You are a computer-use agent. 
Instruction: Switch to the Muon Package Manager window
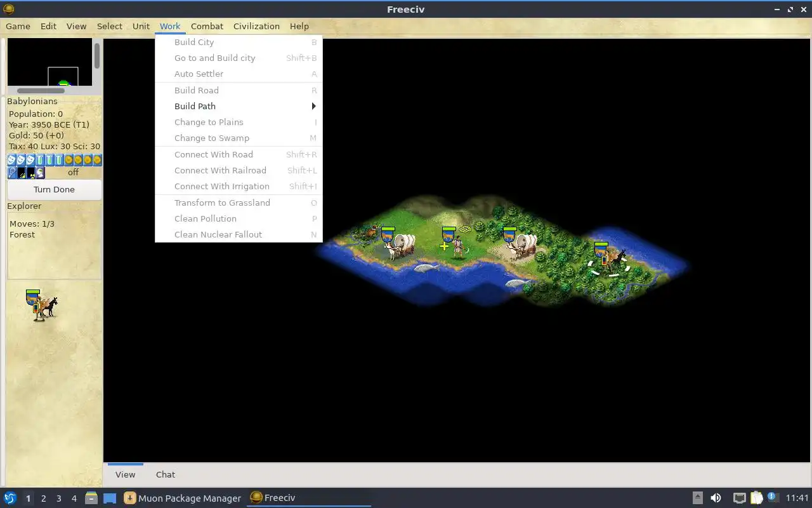(x=183, y=498)
